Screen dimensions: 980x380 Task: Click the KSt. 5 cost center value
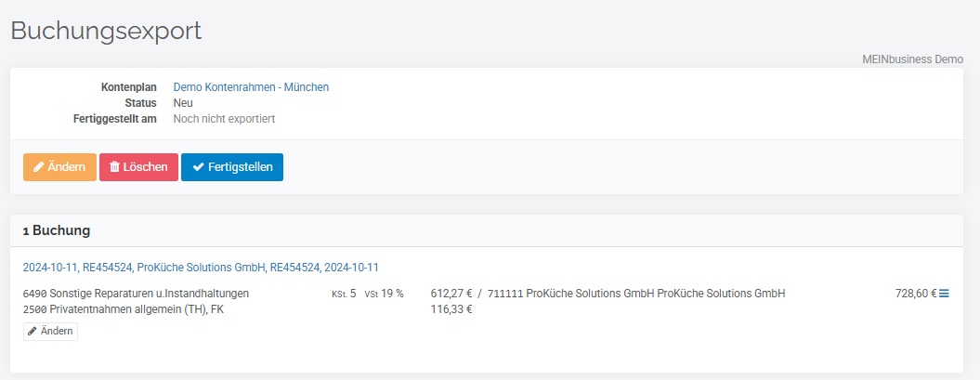[x=344, y=293]
